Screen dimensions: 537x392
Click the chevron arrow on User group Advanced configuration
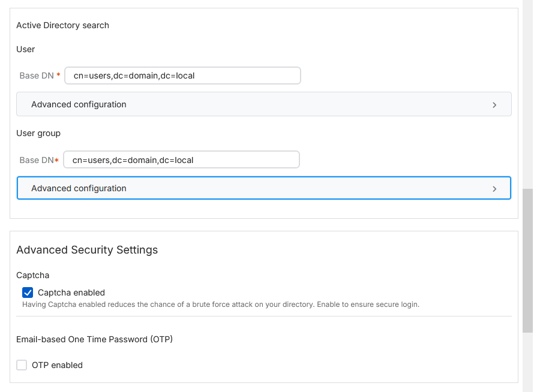tap(494, 189)
